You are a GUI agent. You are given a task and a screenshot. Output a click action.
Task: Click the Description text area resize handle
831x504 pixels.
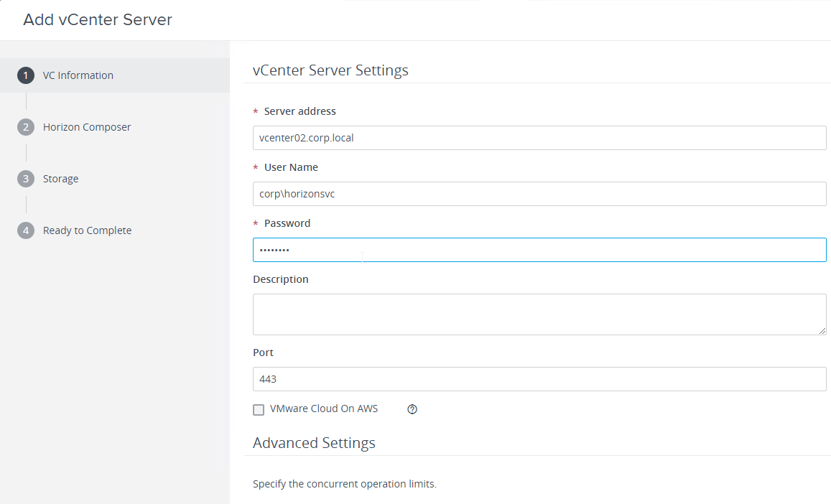822,331
